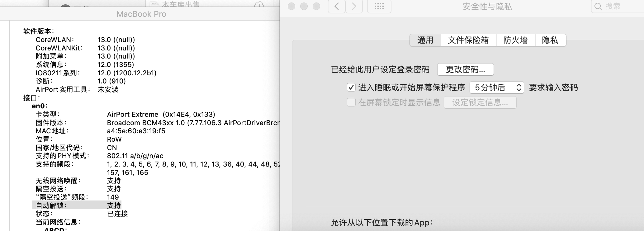Viewport: 644px width, 231px height.
Task: Click the MacBook Pro window title
Action: 141,14
